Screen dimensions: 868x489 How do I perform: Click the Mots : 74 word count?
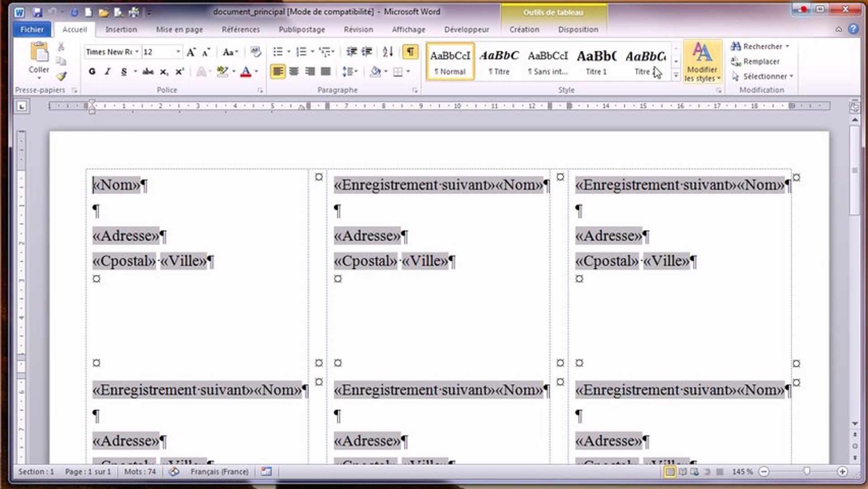coord(140,472)
